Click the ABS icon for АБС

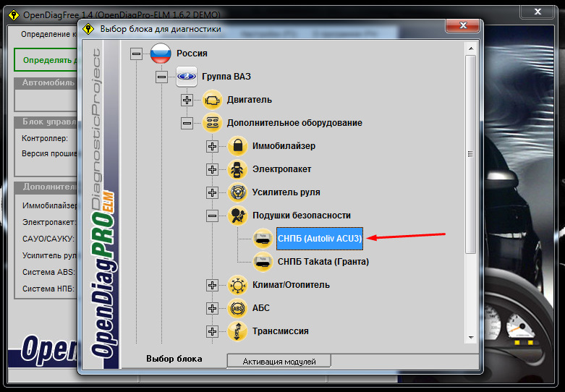point(237,308)
